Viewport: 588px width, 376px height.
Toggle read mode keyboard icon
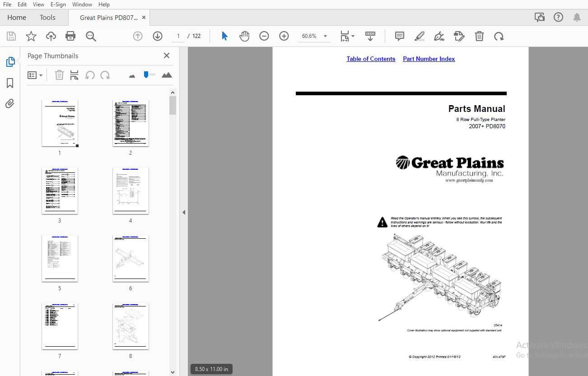[370, 36]
